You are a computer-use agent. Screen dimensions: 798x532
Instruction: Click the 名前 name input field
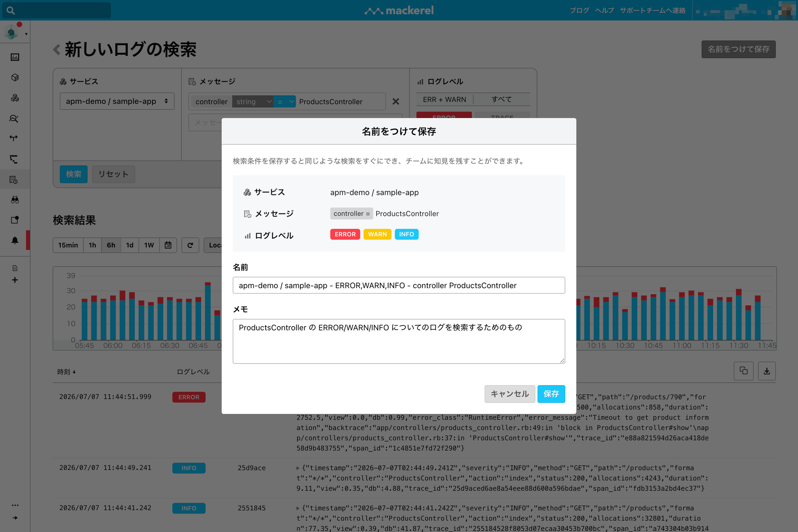pyautogui.click(x=399, y=285)
